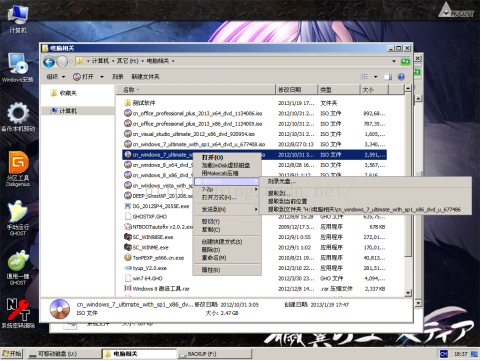Open the manual GHOST desktop icon
Image resolution: width=481 pixels, height=361 pixels.
pyautogui.click(x=18, y=218)
